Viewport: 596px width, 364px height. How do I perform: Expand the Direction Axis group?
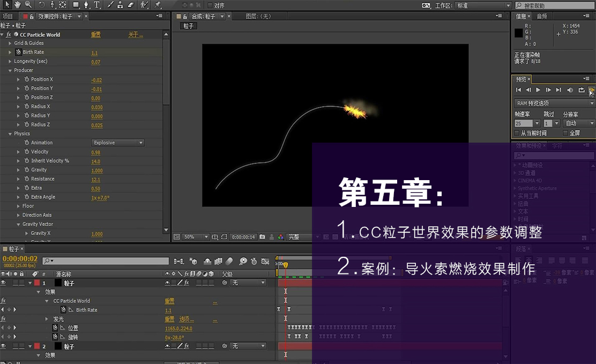18,215
